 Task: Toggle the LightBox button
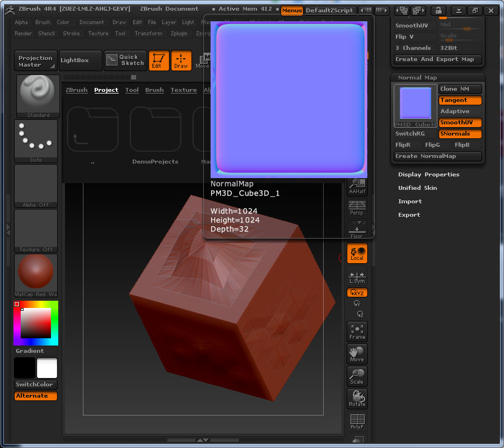(81, 60)
